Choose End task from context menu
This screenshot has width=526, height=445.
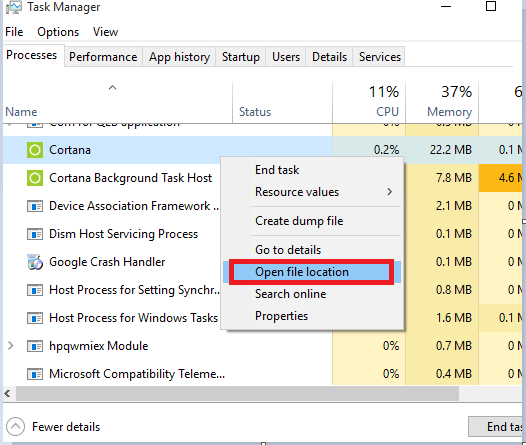(277, 170)
